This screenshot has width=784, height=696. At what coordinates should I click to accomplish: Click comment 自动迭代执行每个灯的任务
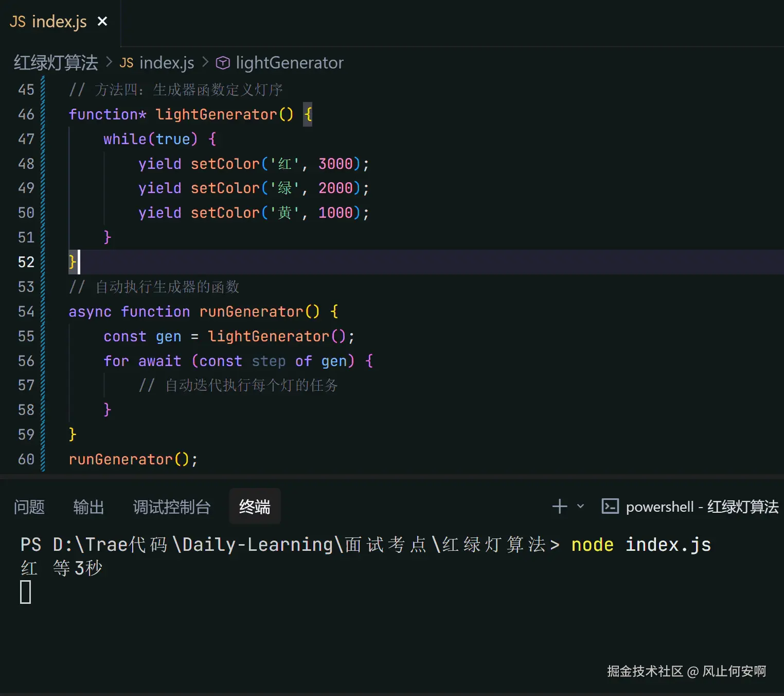pyautogui.click(x=238, y=385)
